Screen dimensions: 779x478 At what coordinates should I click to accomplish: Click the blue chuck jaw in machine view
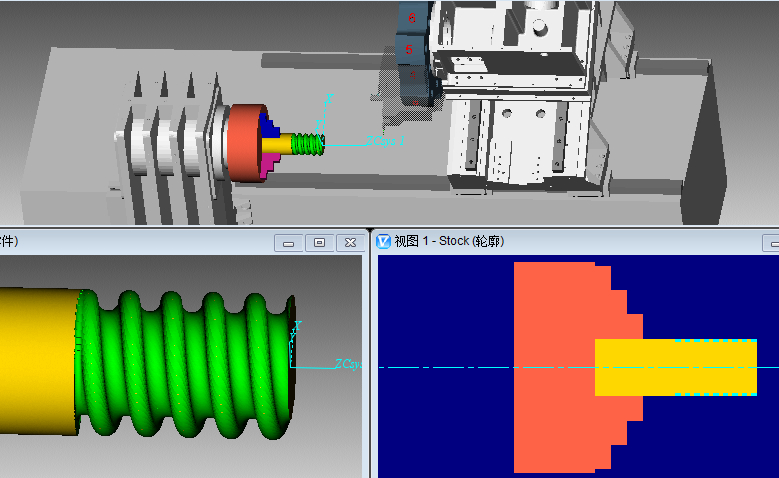tap(267, 125)
